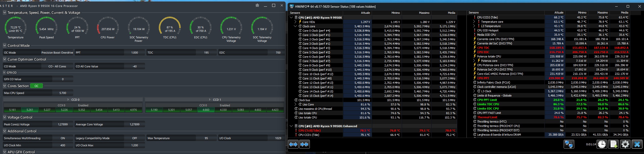Click HWiNFO expand columns arrows button
Viewport: 644px width, 154px height.
point(293,144)
